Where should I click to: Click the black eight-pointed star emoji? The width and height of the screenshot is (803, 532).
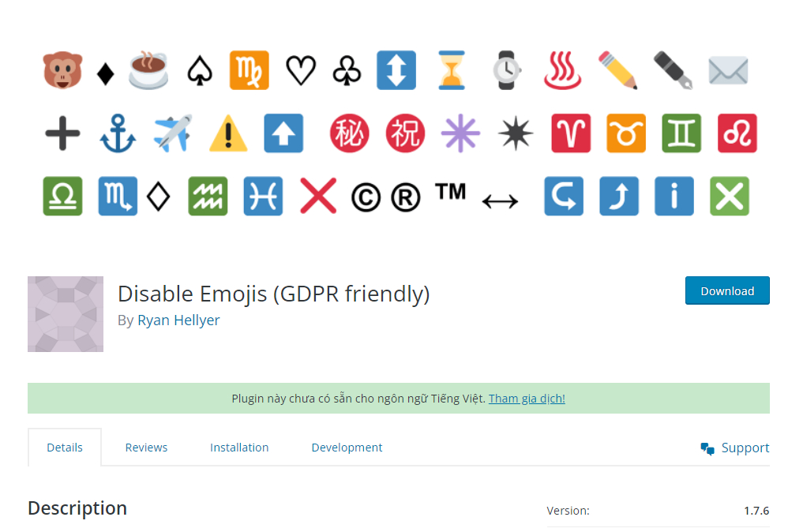(516, 133)
